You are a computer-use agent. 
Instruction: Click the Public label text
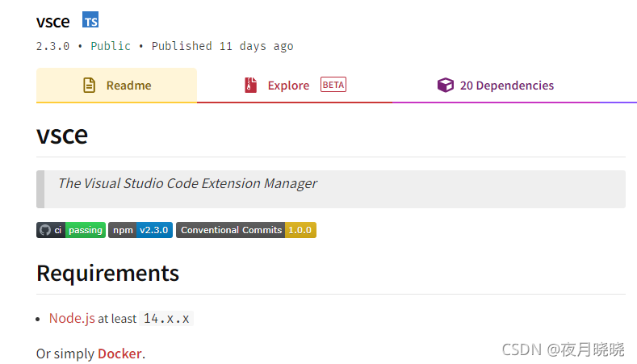pos(111,46)
